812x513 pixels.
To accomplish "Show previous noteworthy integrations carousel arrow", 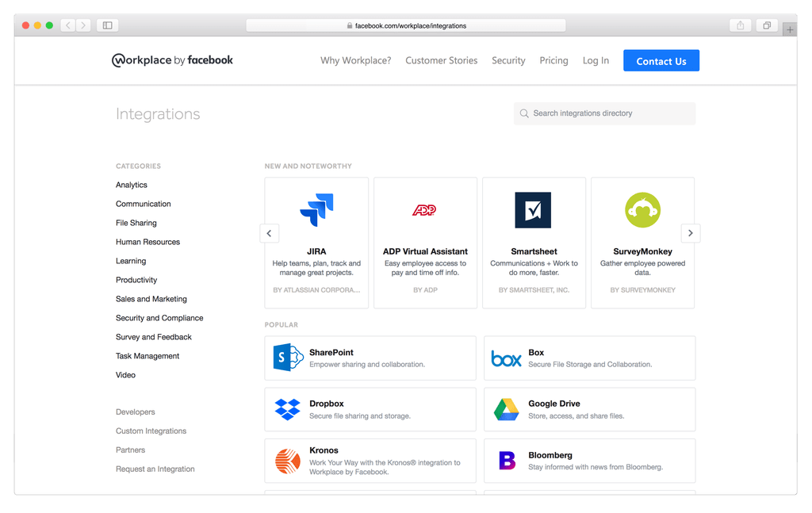I will [x=270, y=233].
